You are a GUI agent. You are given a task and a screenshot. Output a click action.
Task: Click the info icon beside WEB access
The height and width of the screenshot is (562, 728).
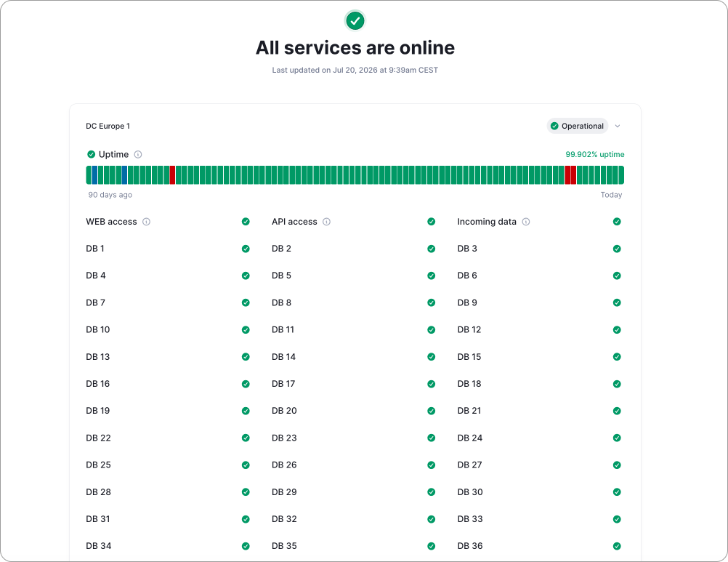[146, 222]
